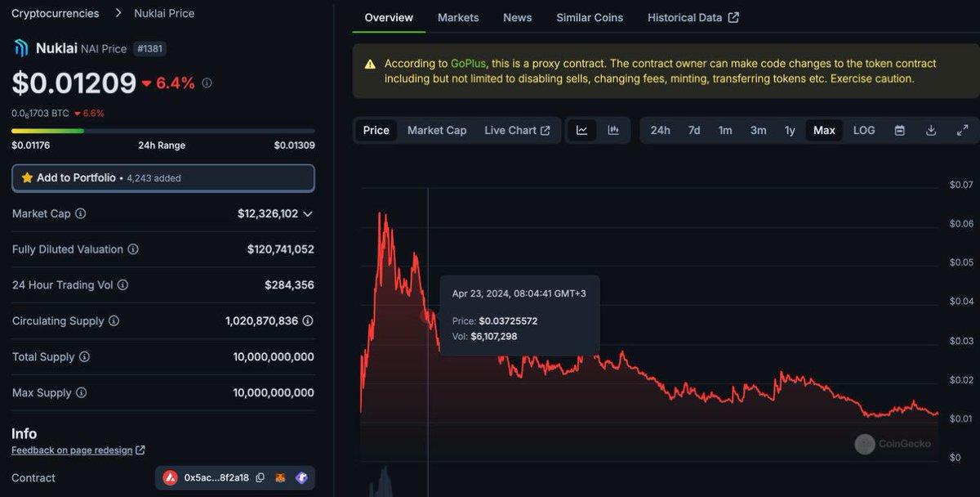The width and height of the screenshot is (980, 497).
Task: Select the candlestick chart view icon
Action: click(613, 131)
